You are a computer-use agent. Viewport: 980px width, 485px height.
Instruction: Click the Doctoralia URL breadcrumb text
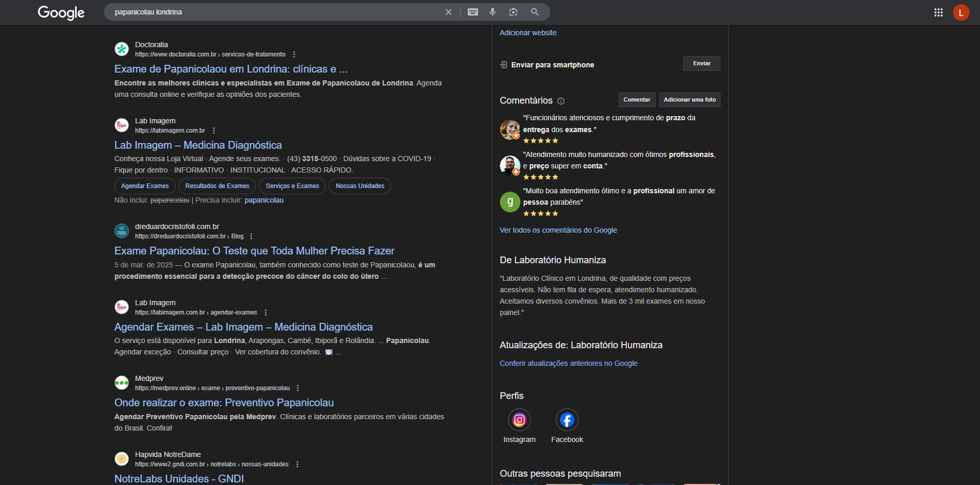[x=210, y=54]
